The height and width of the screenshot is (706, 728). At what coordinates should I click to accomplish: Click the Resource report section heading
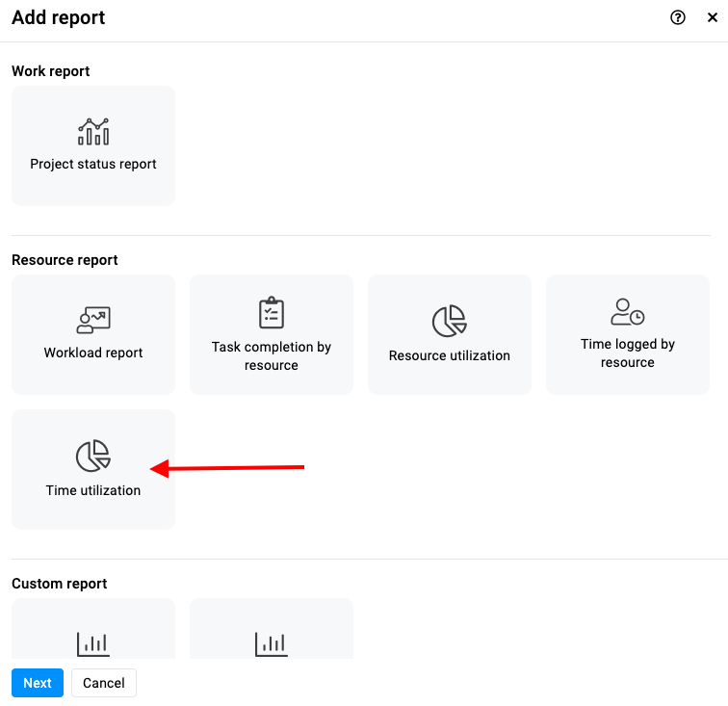(65, 260)
